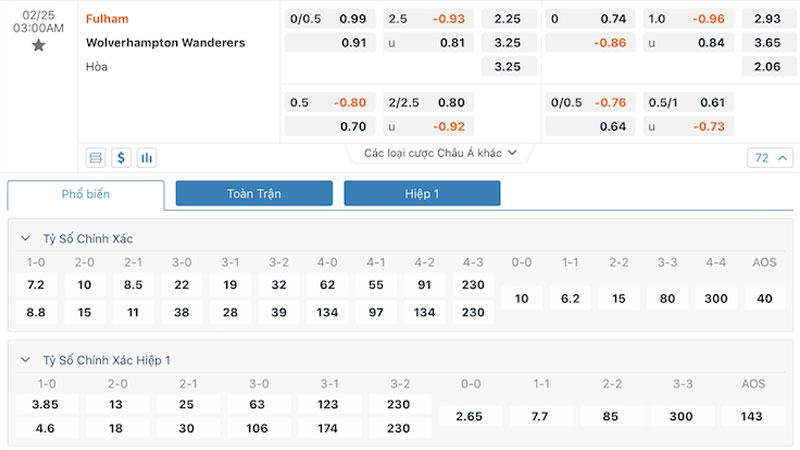Screen dimensions: 800x450
Task: Open the bar chart statistics icon
Action: tap(146, 158)
